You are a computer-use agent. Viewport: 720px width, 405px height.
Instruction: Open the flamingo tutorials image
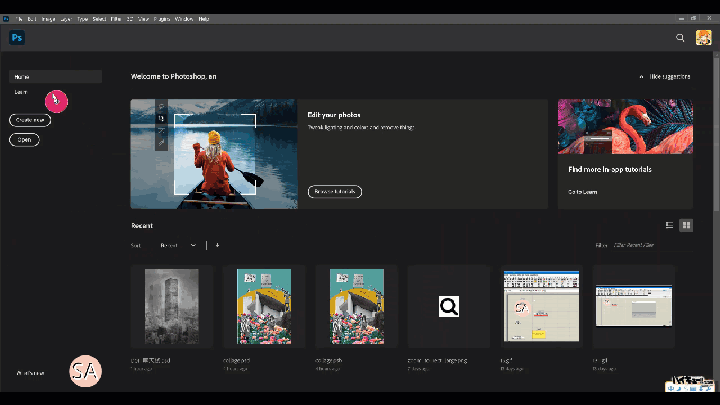(x=625, y=126)
